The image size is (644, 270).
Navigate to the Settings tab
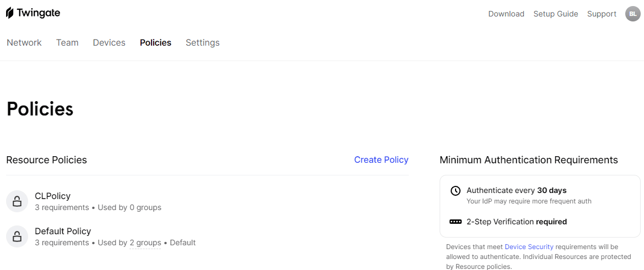pos(203,43)
